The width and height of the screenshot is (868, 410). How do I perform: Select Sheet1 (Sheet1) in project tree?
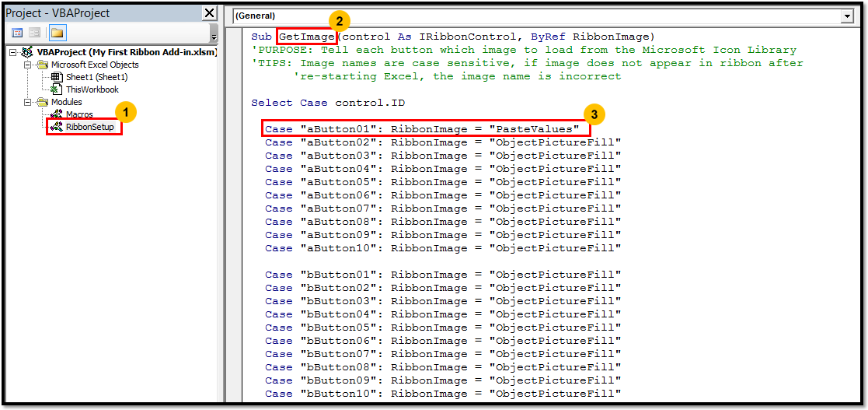(x=96, y=77)
